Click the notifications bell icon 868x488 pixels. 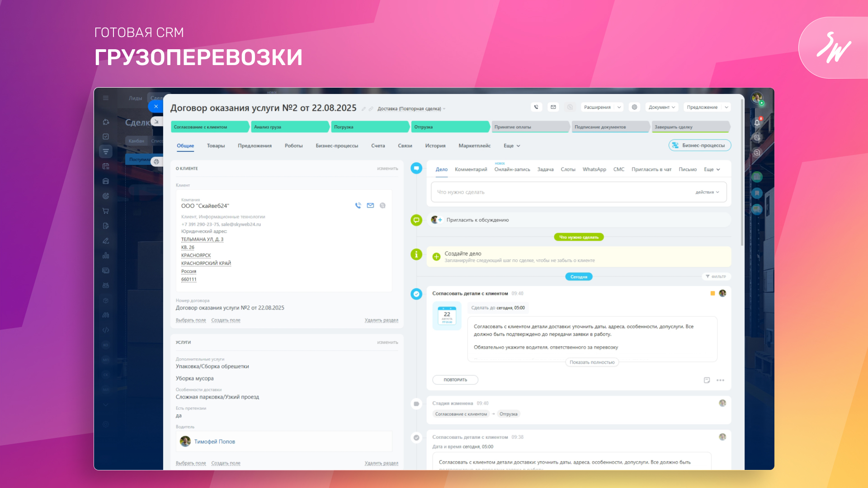[x=757, y=122]
